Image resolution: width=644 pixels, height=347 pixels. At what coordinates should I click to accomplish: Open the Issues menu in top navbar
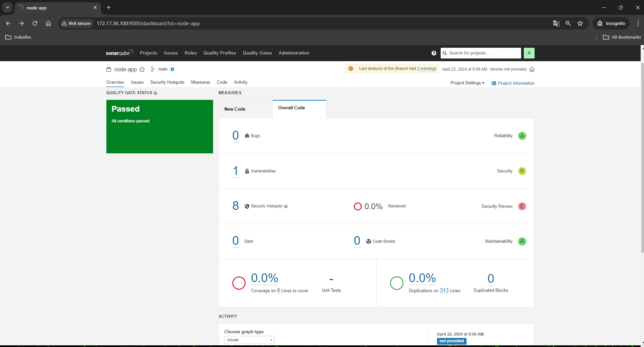tap(171, 53)
